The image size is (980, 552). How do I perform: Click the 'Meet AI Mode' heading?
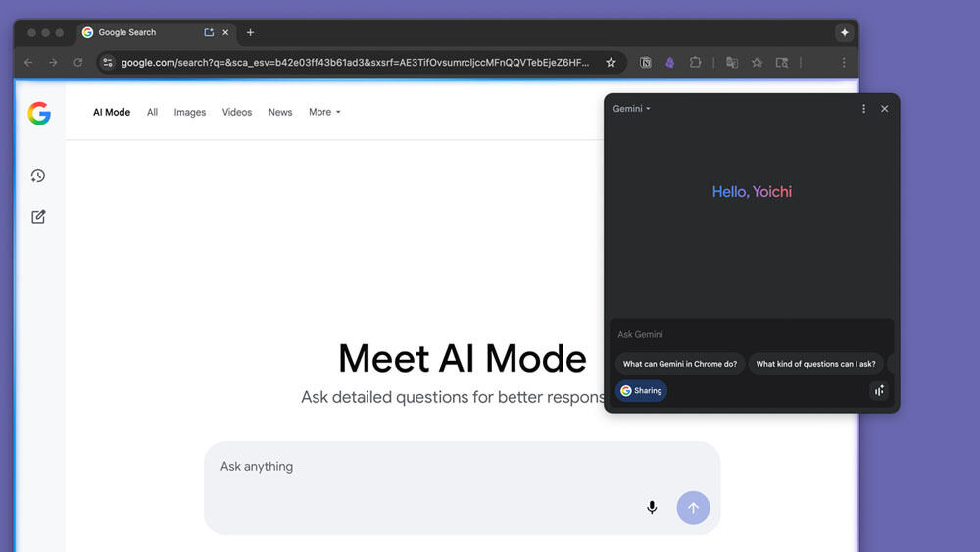[x=463, y=358]
